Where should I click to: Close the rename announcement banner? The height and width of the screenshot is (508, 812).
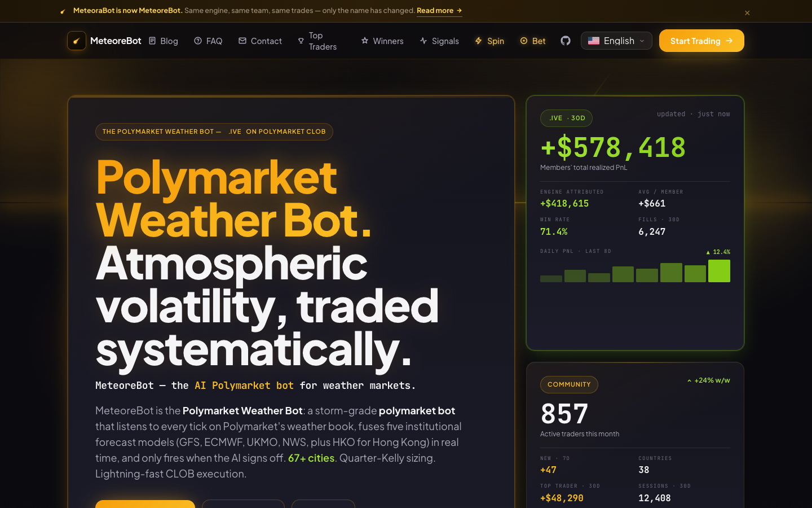tap(747, 12)
